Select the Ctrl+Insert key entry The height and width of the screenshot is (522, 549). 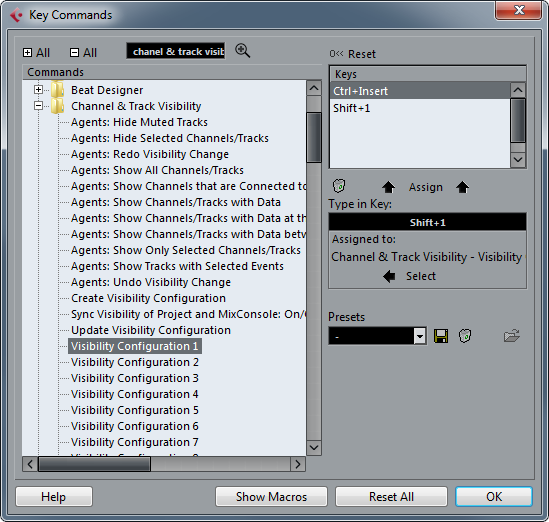pyautogui.click(x=420, y=91)
